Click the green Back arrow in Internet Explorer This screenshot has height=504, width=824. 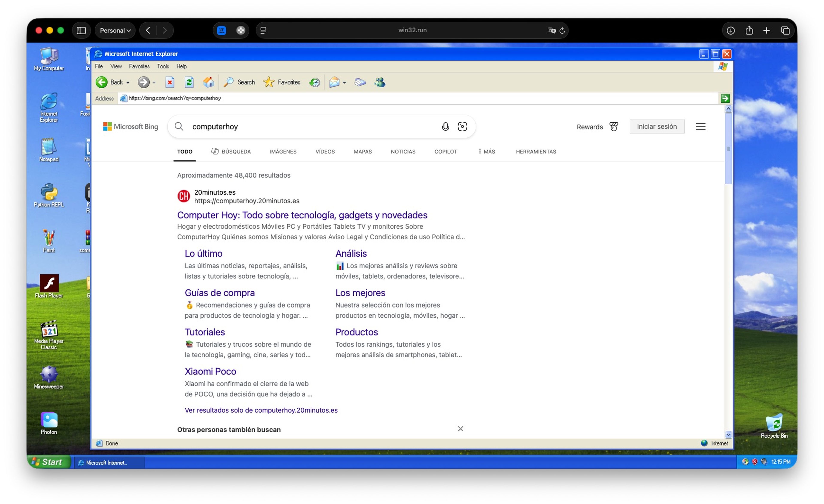click(102, 82)
